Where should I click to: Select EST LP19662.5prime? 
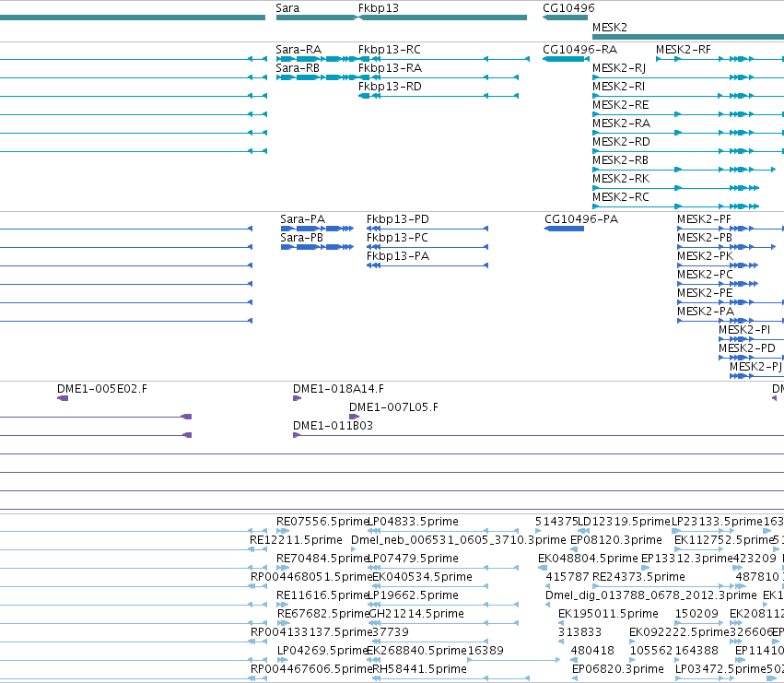point(413,596)
